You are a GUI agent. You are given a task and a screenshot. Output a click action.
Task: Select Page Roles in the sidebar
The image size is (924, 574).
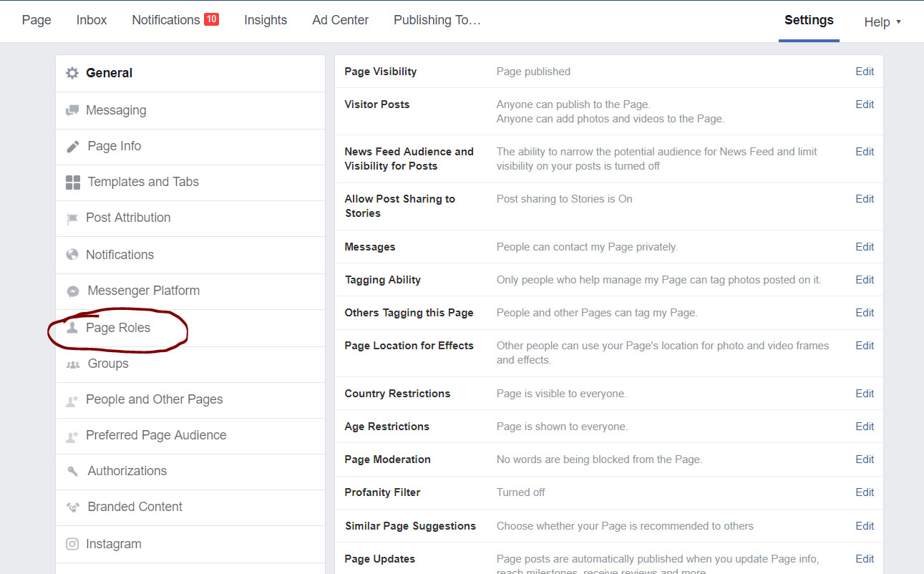[118, 328]
